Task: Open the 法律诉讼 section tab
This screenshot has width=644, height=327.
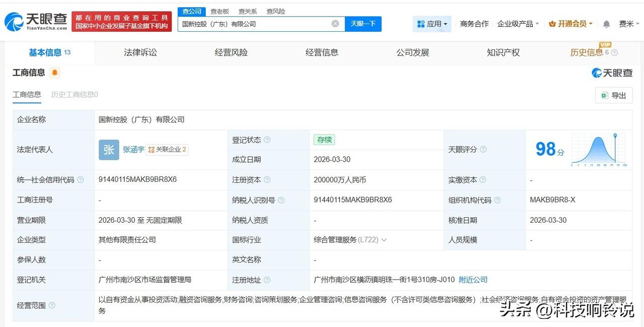Action: click(140, 52)
